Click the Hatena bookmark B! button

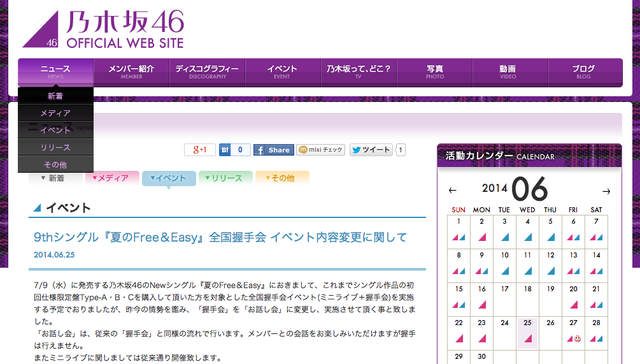pyautogui.click(x=224, y=150)
